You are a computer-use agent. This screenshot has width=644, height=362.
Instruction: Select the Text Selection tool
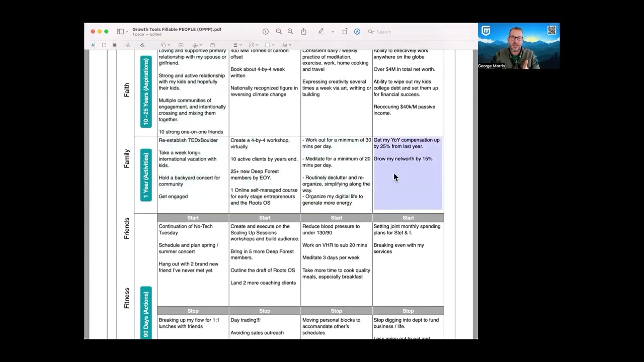[94, 45]
